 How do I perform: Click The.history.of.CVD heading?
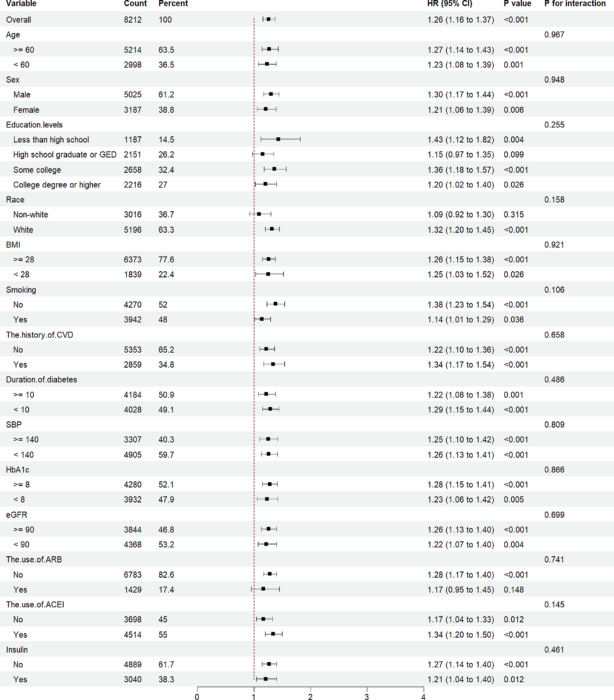(39, 335)
